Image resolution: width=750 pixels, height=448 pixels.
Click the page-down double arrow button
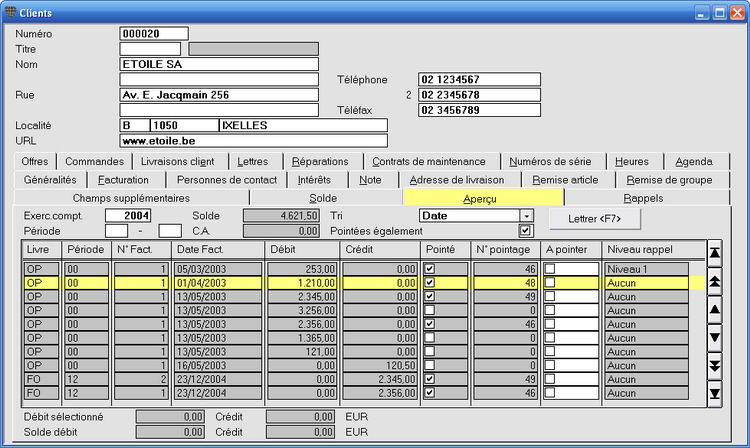pyautogui.click(x=714, y=366)
